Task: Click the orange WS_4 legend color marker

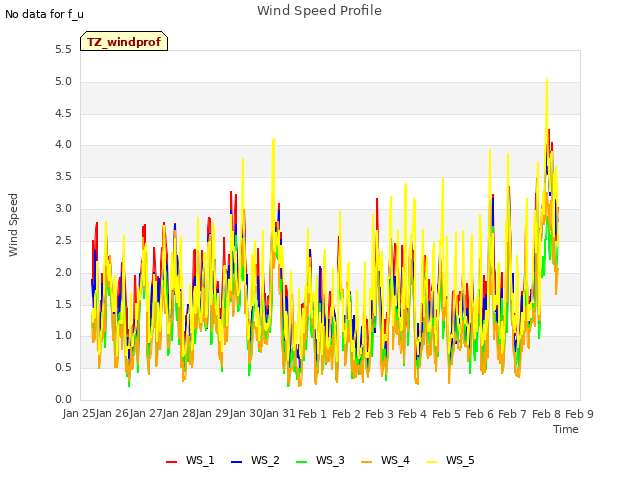Action: [367, 462]
